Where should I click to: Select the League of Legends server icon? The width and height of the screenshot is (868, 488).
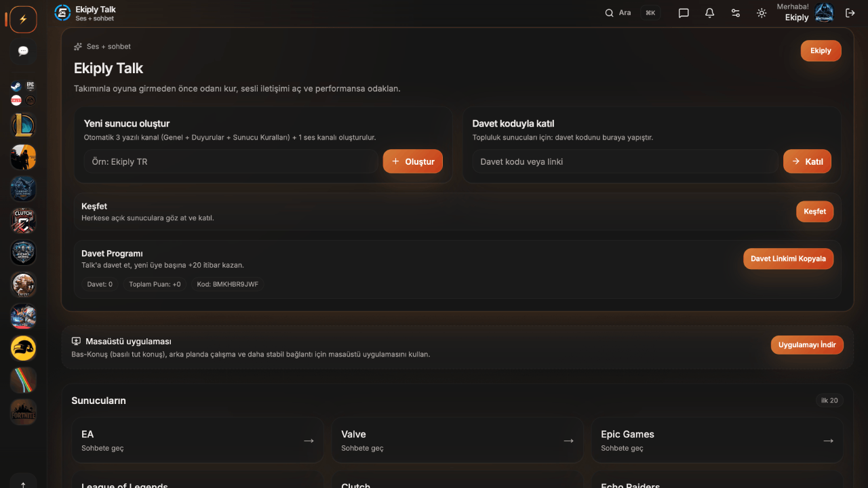pyautogui.click(x=23, y=125)
